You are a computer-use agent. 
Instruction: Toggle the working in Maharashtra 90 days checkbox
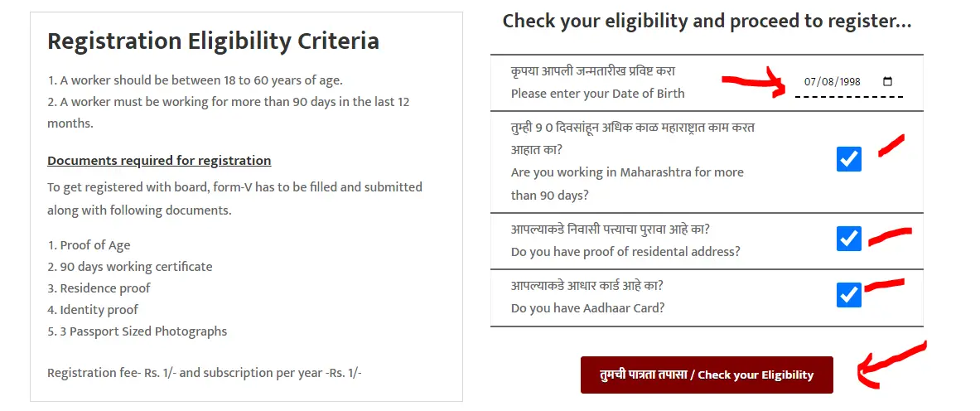pos(849,159)
